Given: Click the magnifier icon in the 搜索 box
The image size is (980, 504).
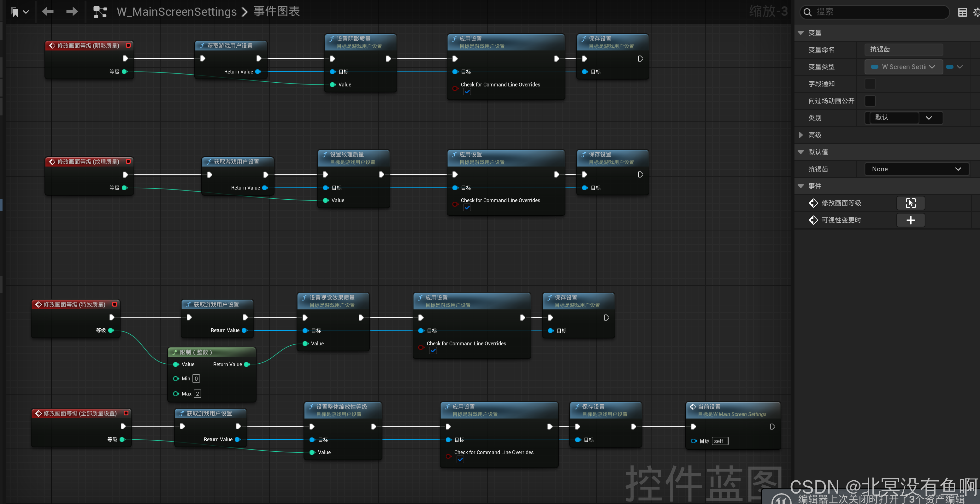Looking at the screenshot, I should 808,12.
